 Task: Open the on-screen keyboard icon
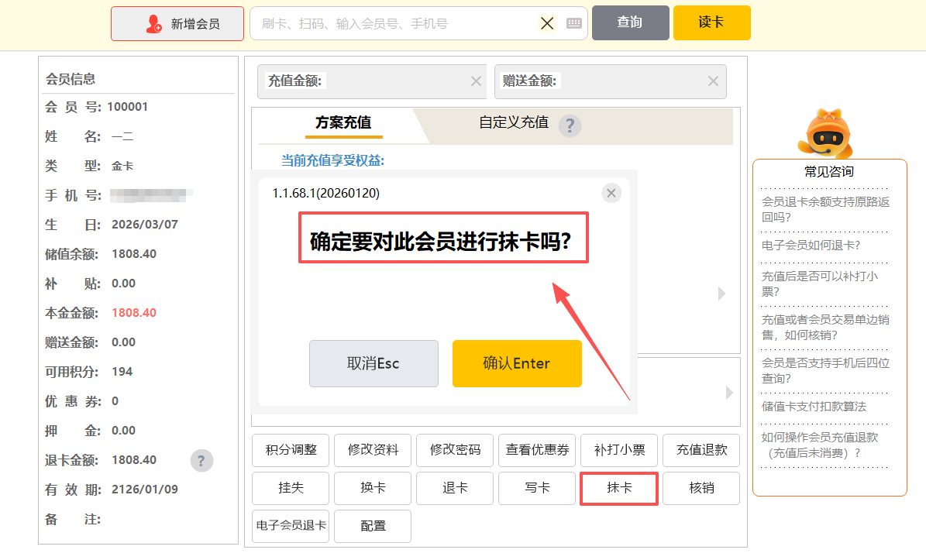(x=573, y=23)
